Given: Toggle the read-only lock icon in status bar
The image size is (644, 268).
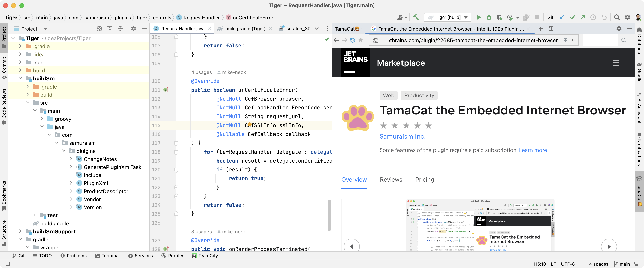Looking at the screenshot, I should (636, 264).
